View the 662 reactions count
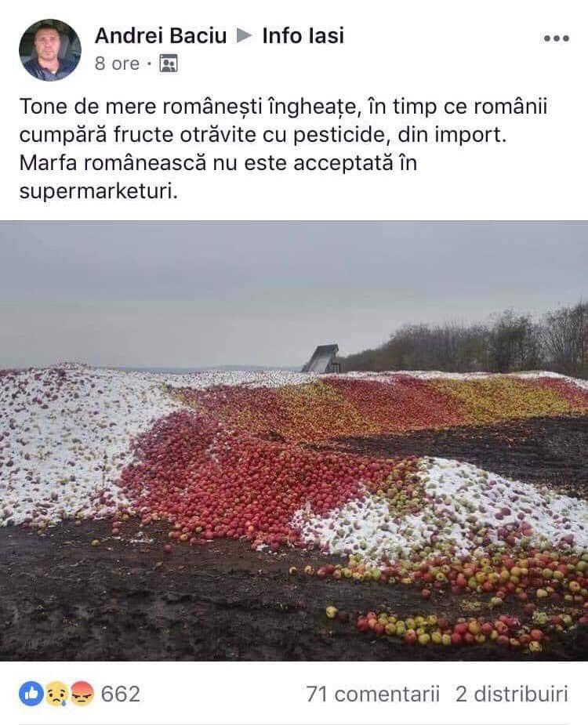The image size is (588, 725). (120, 694)
